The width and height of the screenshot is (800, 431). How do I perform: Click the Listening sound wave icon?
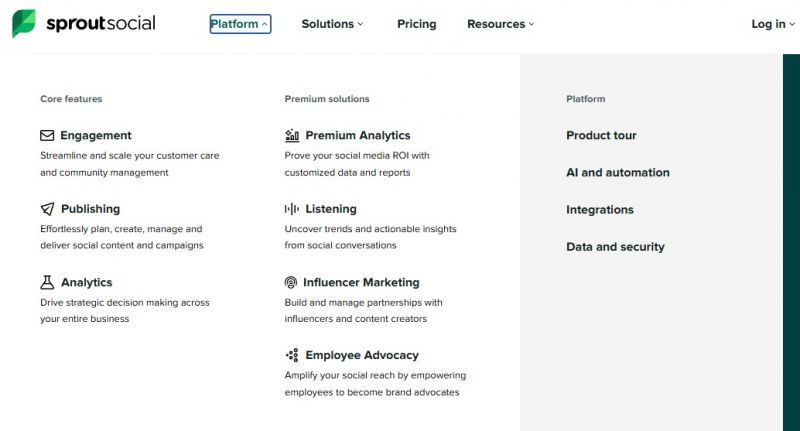(x=292, y=209)
